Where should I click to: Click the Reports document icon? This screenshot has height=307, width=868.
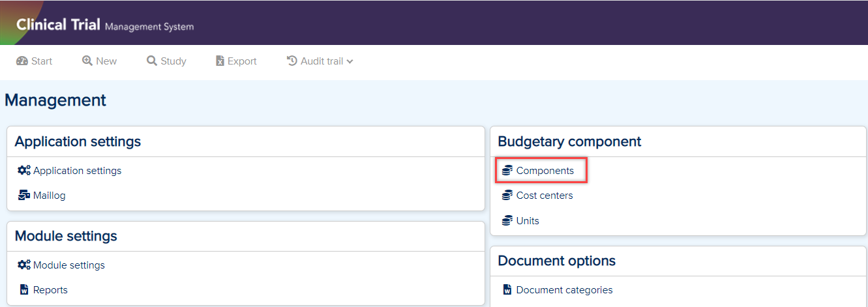(24, 290)
